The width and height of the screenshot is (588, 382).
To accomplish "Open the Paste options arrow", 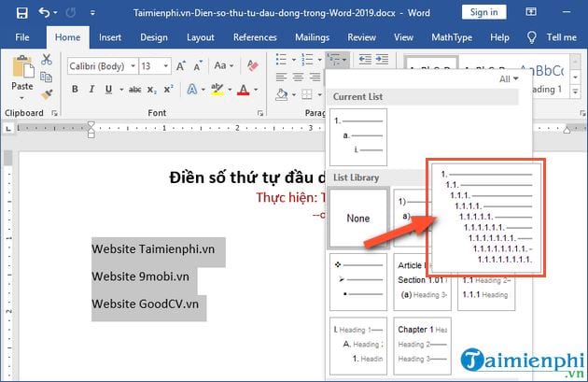I will (x=21, y=98).
